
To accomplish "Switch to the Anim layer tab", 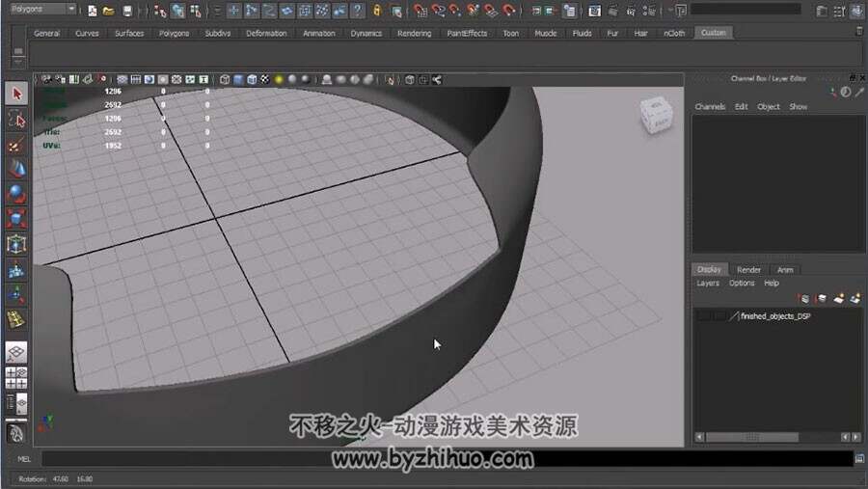I will [x=785, y=270].
